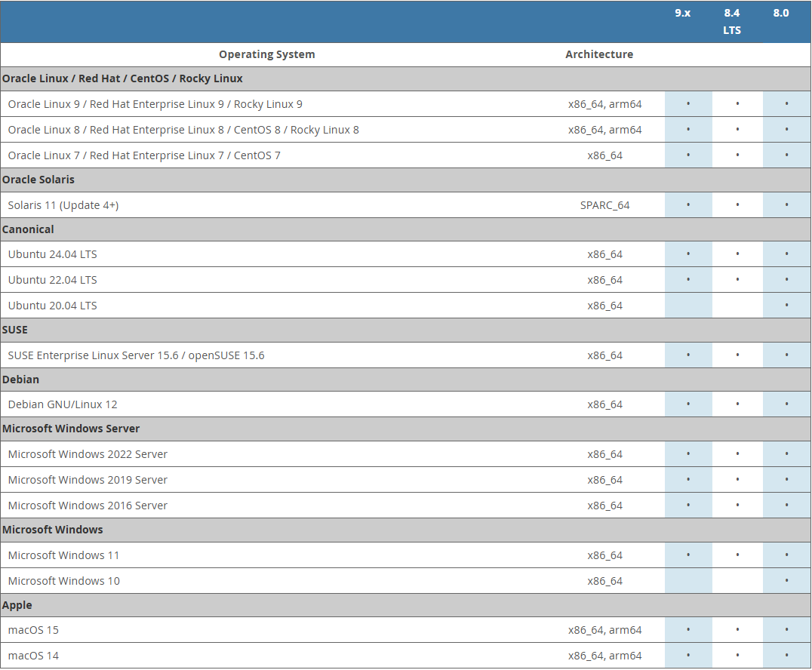Click 8.0 support dot for Ubuntu 20.04 LTS

[x=786, y=305]
